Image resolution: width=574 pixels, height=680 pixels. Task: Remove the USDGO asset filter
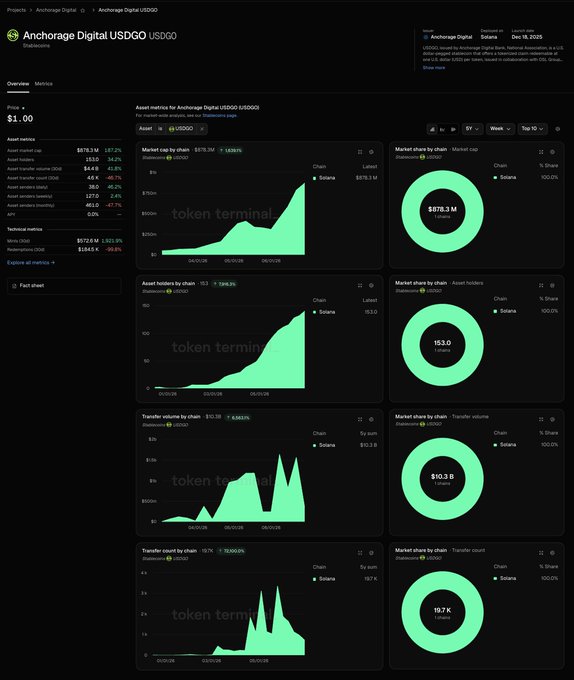click(x=202, y=129)
